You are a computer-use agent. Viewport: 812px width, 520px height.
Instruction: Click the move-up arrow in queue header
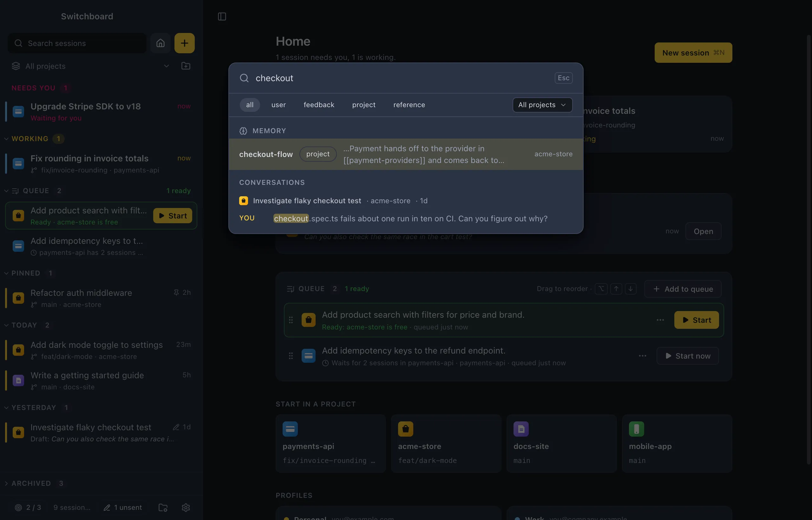616,289
